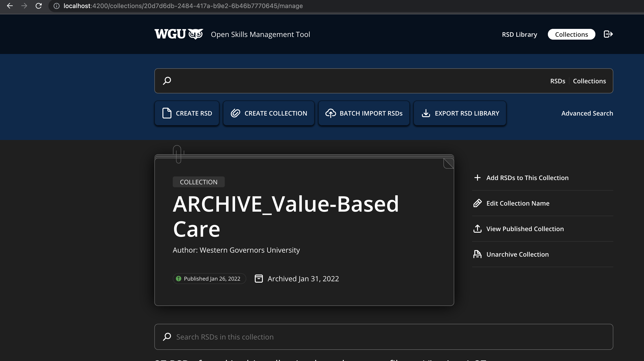Click the site info icon in address bar
Viewport: 644px width, 361px height.
point(57,6)
